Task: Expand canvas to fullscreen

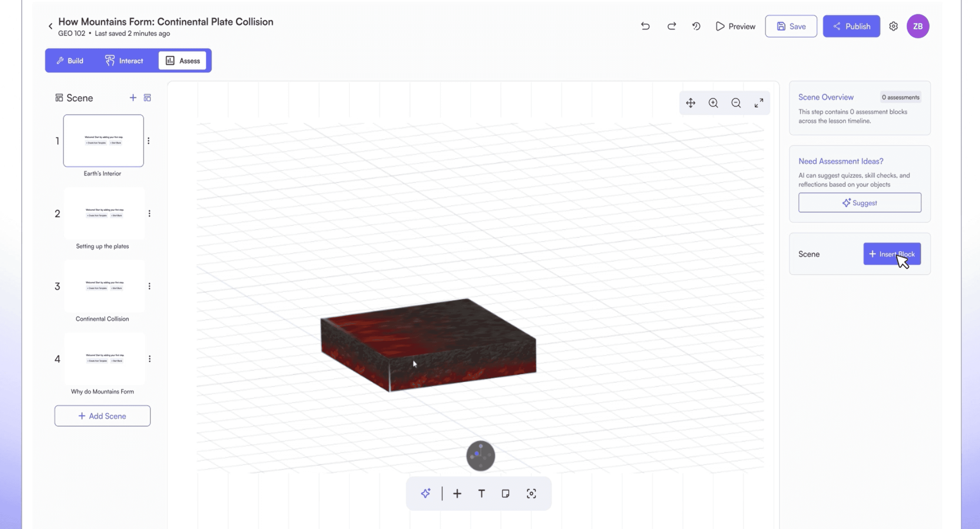Action: coord(759,103)
